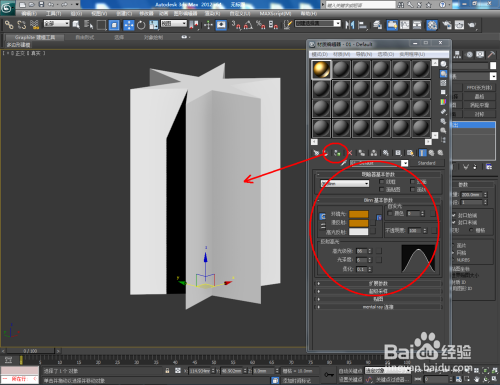Click the blank map button beside Glossiness

click(x=379, y=259)
